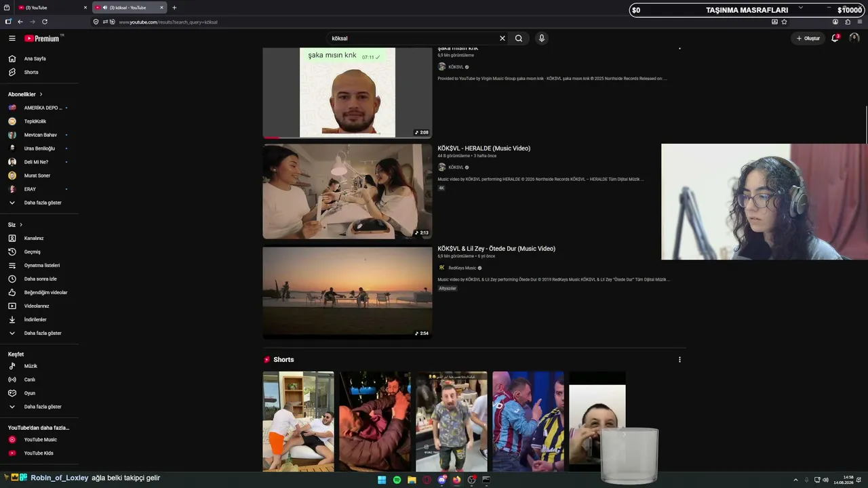Expand Siz list with Daha fazla göster
The image size is (868, 488).
(39, 333)
